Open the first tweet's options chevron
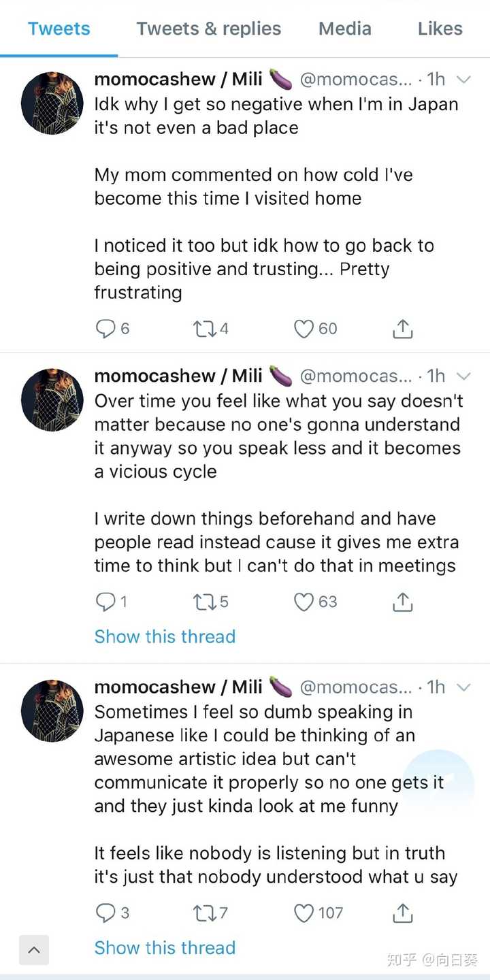This screenshot has height=980, width=490. (x=463, y=80)
